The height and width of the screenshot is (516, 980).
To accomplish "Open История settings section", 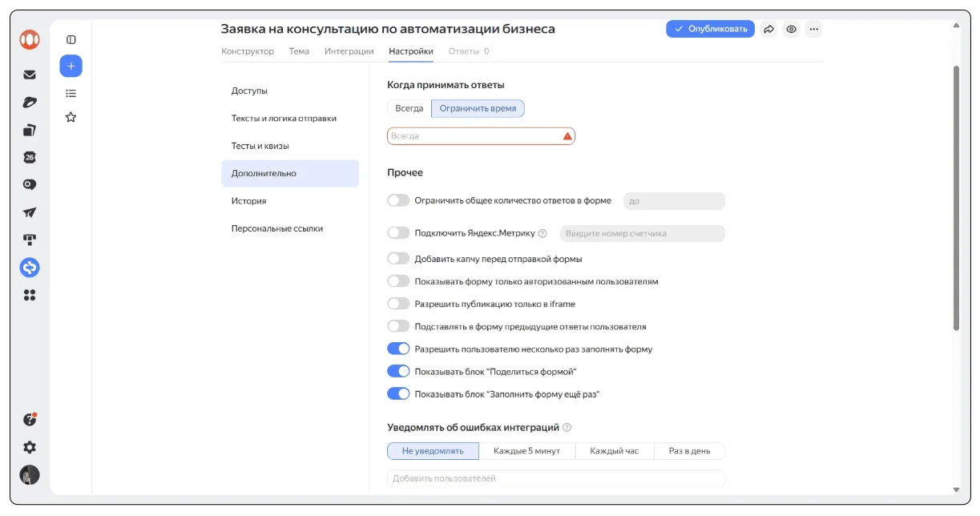I will [x=290, y=201].
